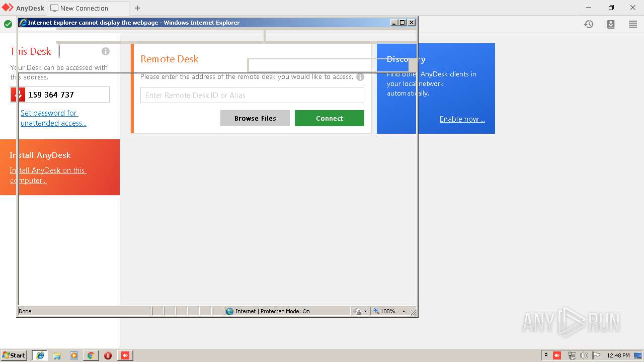Click the Remote Desk heading
This screenshot has height=362, width=644.
tap(170, 59)
